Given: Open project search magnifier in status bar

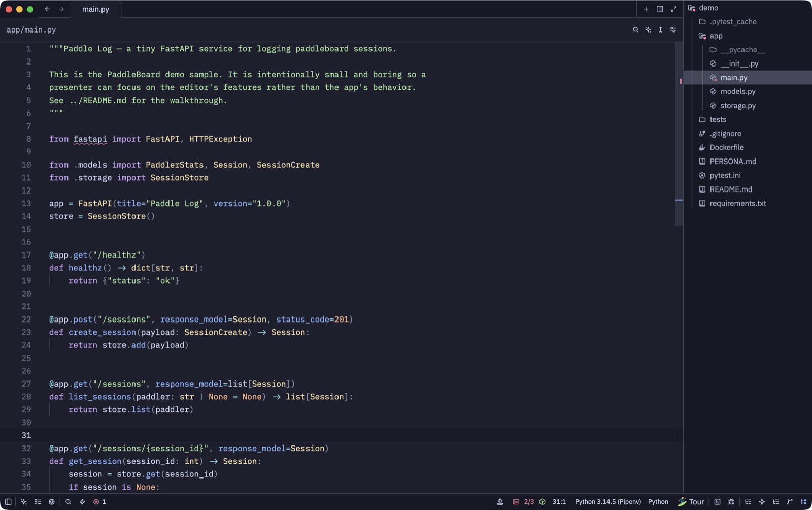Looking at the screenshot, I should 68,502.
